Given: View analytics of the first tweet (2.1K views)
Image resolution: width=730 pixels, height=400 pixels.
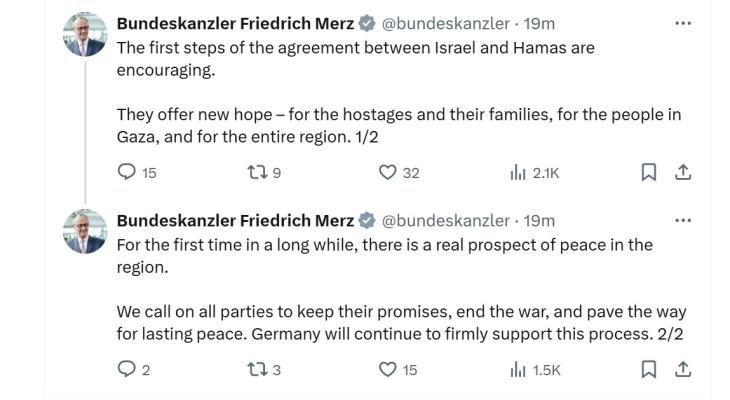Looking at the screenshot, I should click(x=518, y=173).
